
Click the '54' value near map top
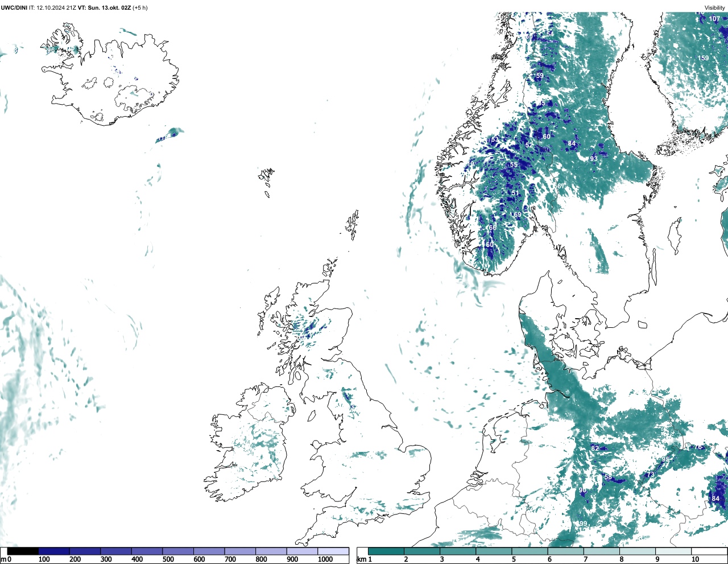(x=550, y=34)
